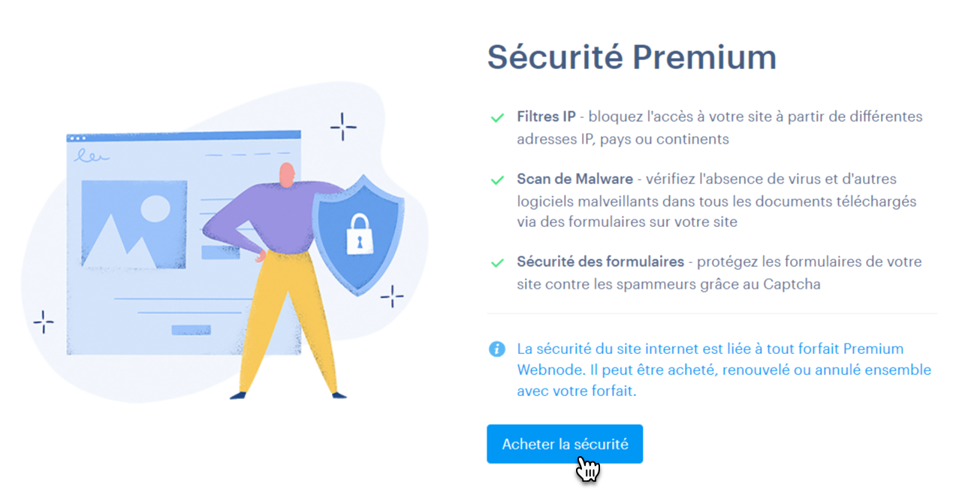The width and height of the screenshot is (980, 490).
Task: Click the sparkle star above the shield
Action: point(343,126)
